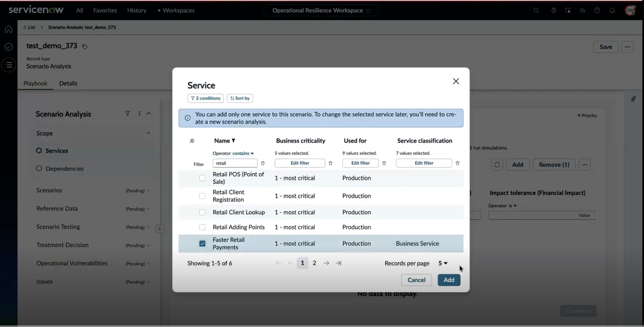Open the All menu
Viewport: 644px width, 327px height.
80,10
